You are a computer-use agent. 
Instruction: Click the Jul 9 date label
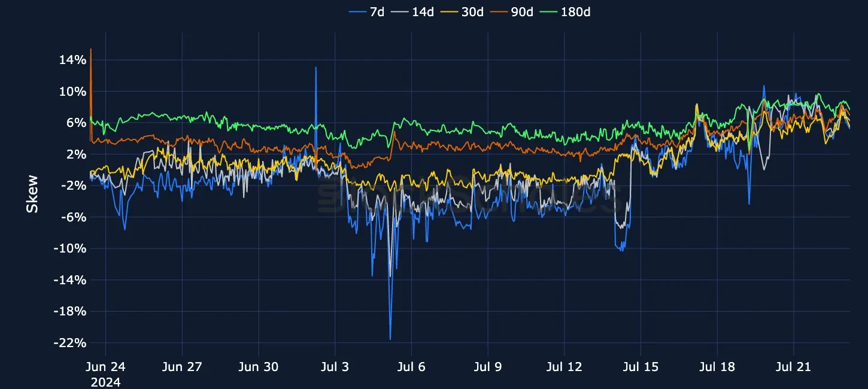[x=487, y=367]
